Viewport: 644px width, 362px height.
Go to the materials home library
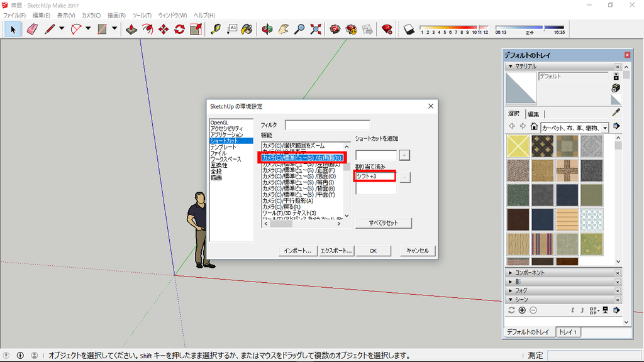coord(533,126)
